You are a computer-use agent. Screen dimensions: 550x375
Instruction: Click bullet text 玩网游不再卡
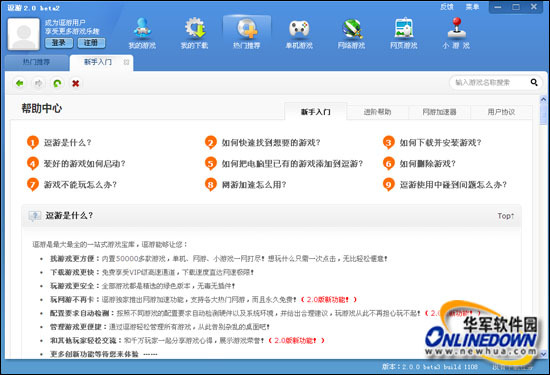(72, 300)
